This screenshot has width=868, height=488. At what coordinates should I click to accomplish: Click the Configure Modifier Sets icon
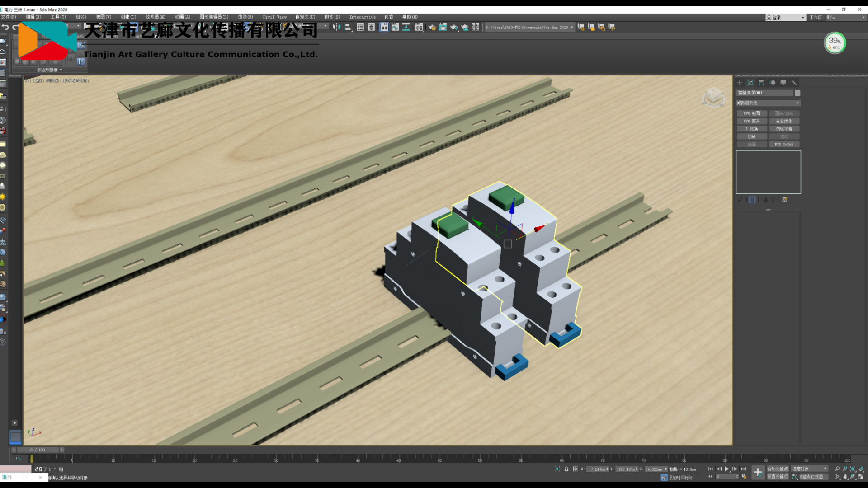pyautogui.click(x=785, y=200)
